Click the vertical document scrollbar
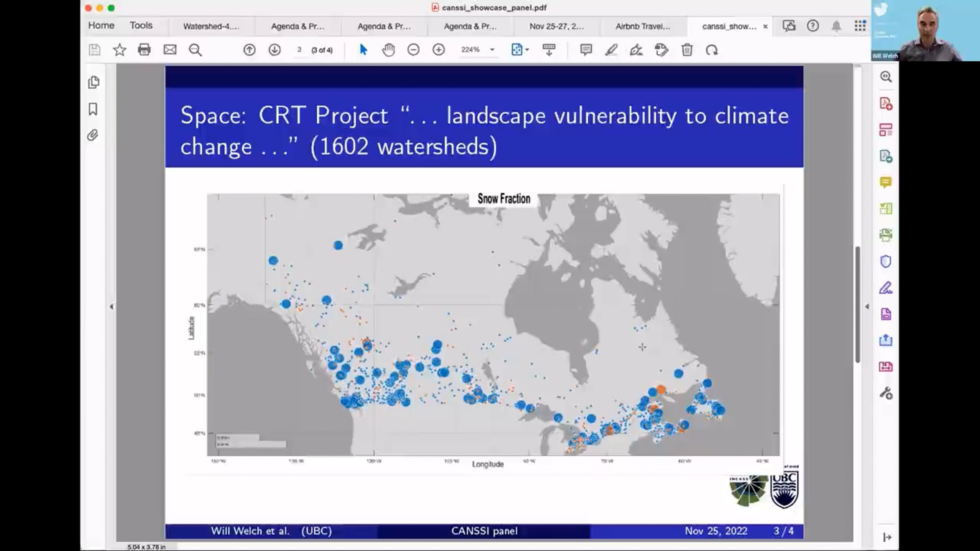The image size is (980, 551). tap(857, 304)
